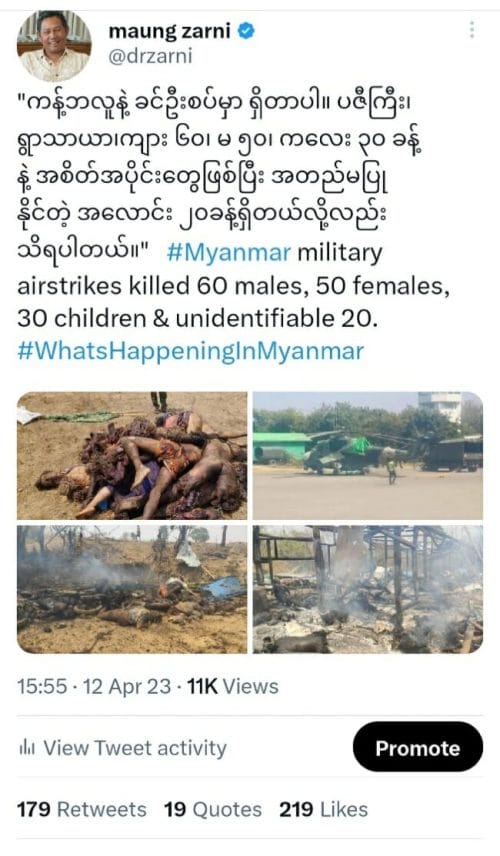Screen dimensions: 500x856
Task: Show the 219 Likes list
Action: pyautogui.click(x=323, y=809)
